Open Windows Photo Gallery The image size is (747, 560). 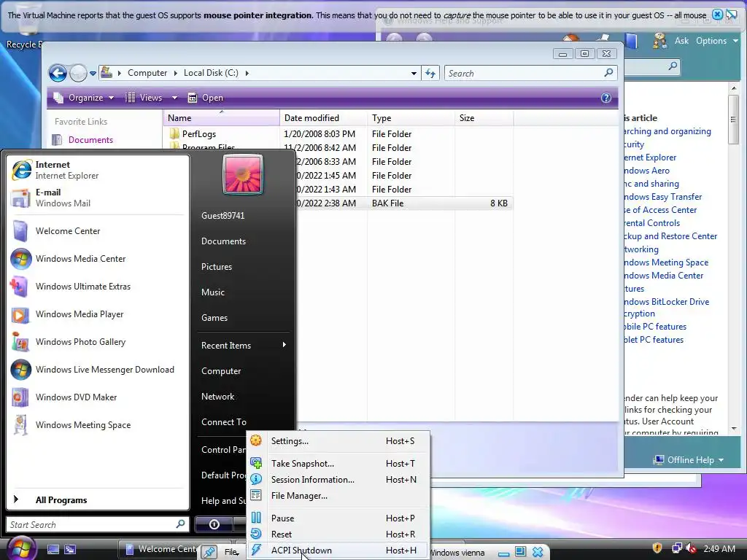[98, 342]
